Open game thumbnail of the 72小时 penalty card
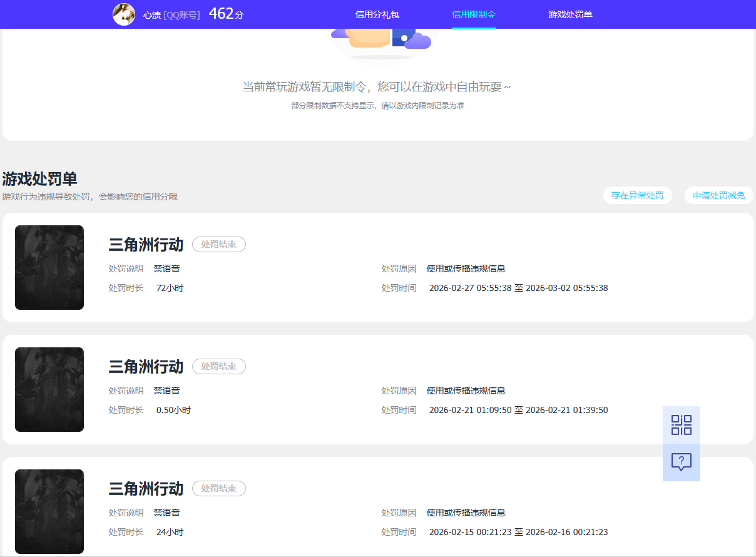 49,268
